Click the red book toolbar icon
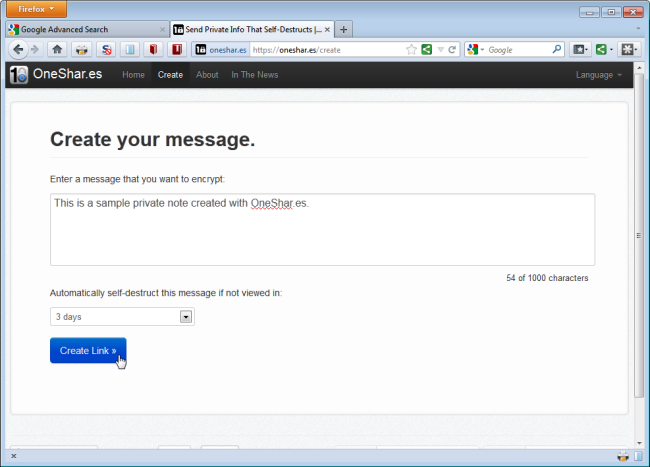 click(153, 50)
